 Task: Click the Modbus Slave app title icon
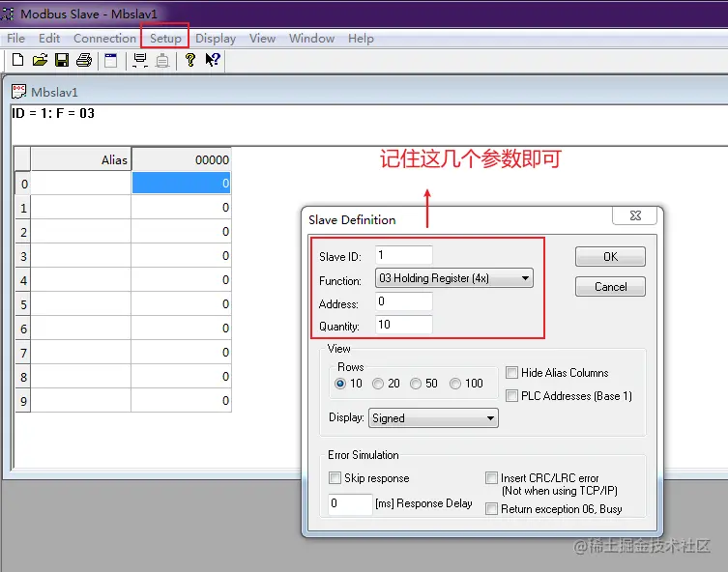point(7,14)
